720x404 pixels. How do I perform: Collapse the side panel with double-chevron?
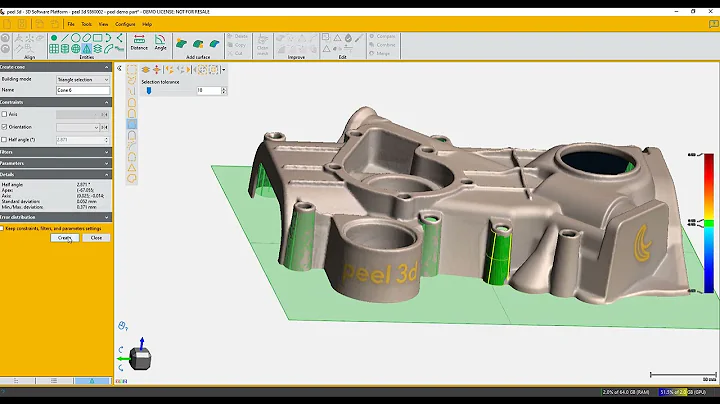click(x=119, y=68)
